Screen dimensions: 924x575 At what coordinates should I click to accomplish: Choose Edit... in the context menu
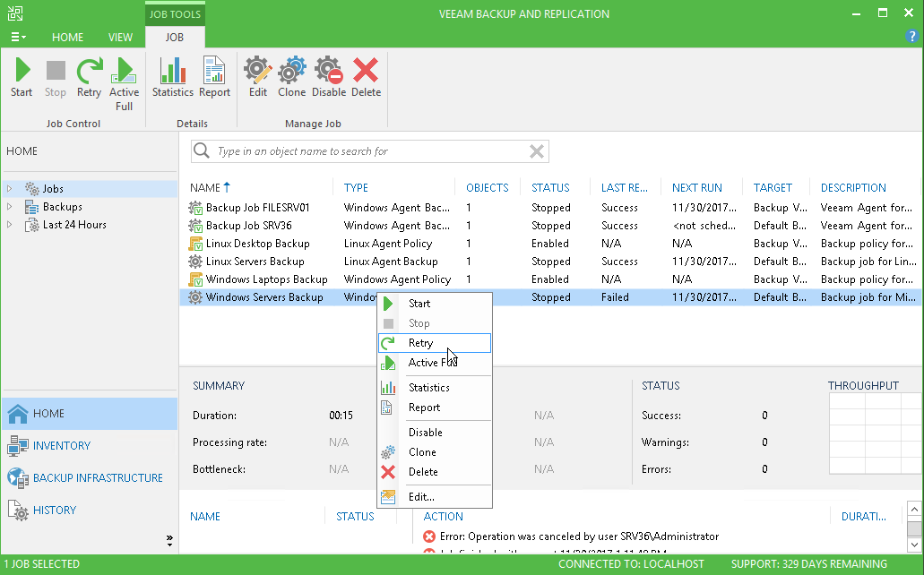pyautogui.click(x=435, y=497)
